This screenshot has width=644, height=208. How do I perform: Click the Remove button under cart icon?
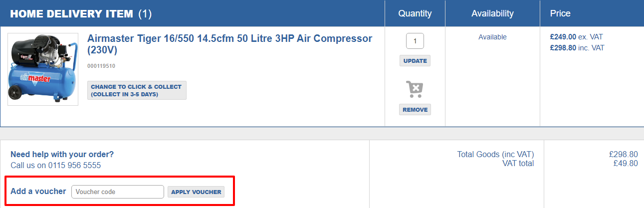415,110
